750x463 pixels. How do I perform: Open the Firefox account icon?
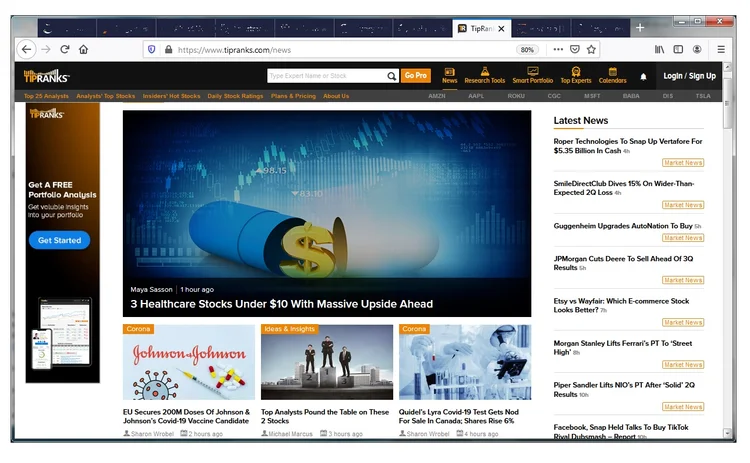pyautogui.click(x=697, y=49)
